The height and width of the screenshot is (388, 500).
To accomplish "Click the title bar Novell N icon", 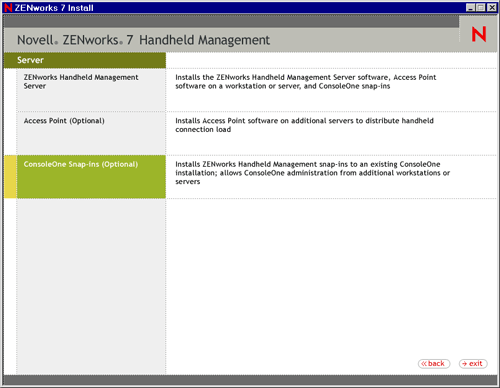I will tap(8, 7).
